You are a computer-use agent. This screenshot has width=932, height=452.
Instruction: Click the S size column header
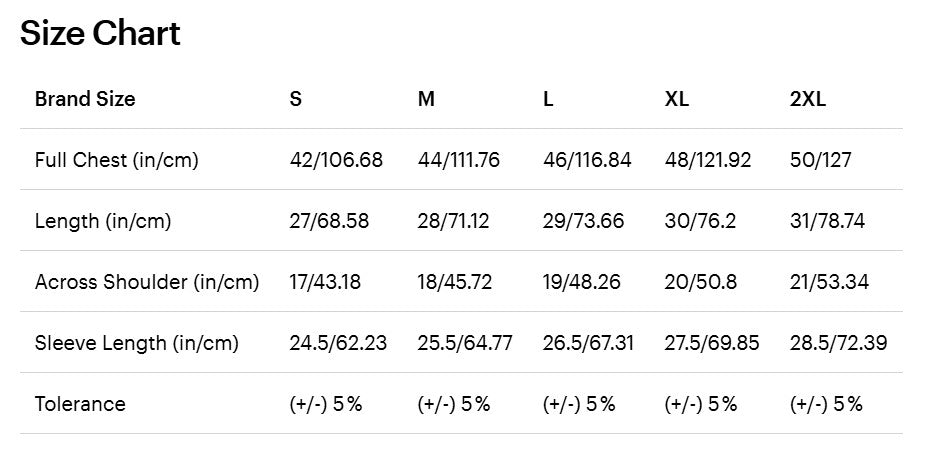click(x=296, y=99)
